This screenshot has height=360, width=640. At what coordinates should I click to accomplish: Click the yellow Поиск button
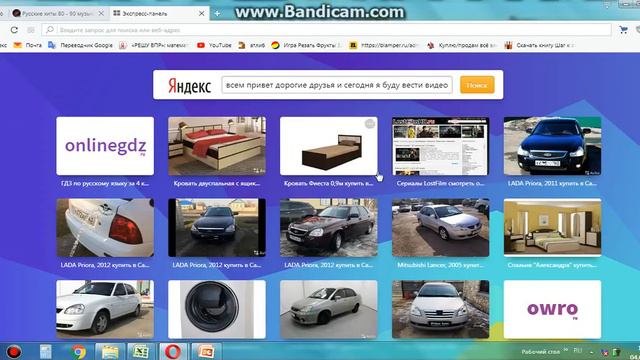click(x=477, y=85)
